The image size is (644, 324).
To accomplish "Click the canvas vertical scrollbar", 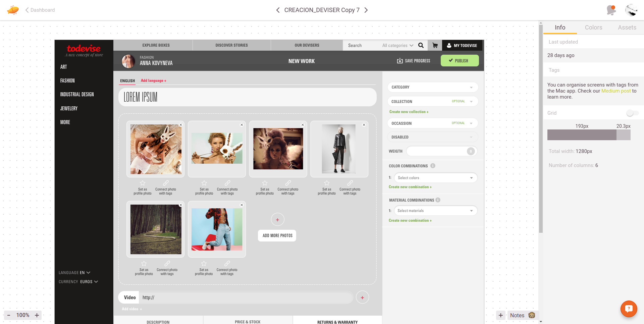I will [541, 129].
